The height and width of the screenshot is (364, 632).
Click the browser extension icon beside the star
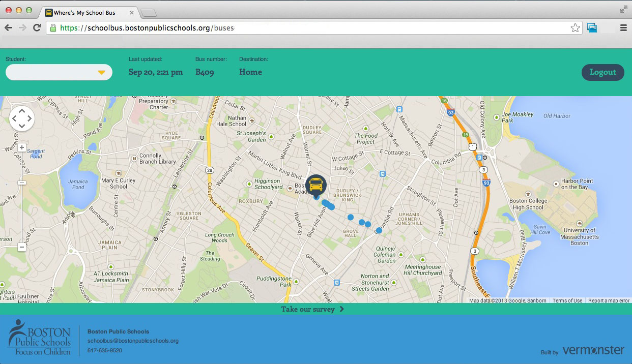click(592, 28)
